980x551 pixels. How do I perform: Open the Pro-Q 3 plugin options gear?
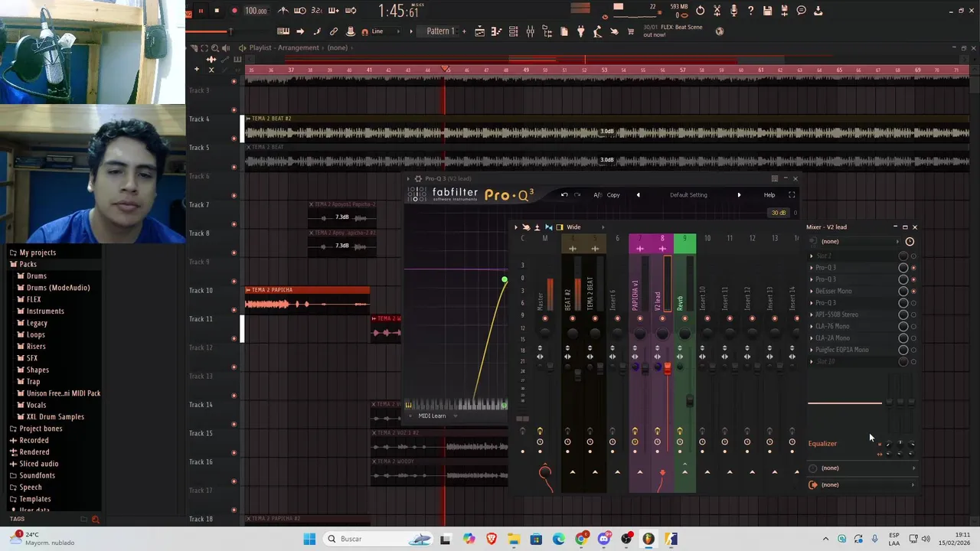coord(418,179)
